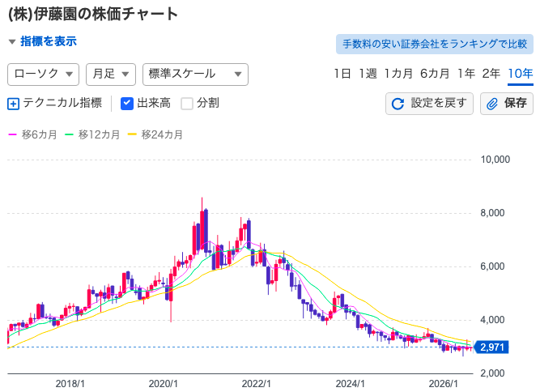Click the 移6カ月 legend label
Image resolution: width=540 pixels, height=392 pixels.
39,134
